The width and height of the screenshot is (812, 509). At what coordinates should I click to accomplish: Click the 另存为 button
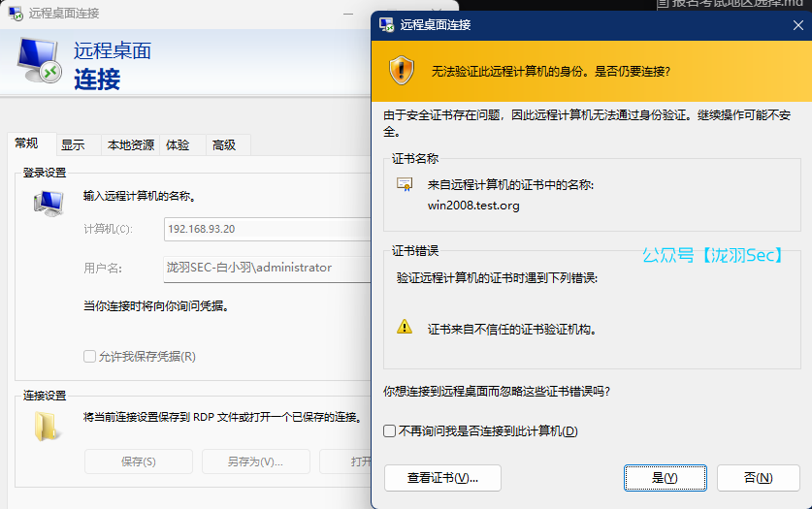click(255, 461)
